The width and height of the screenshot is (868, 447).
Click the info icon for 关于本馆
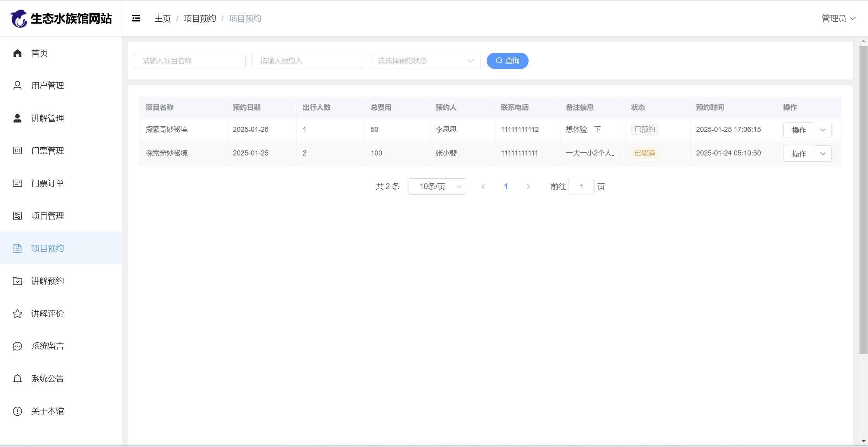point(17,411)
